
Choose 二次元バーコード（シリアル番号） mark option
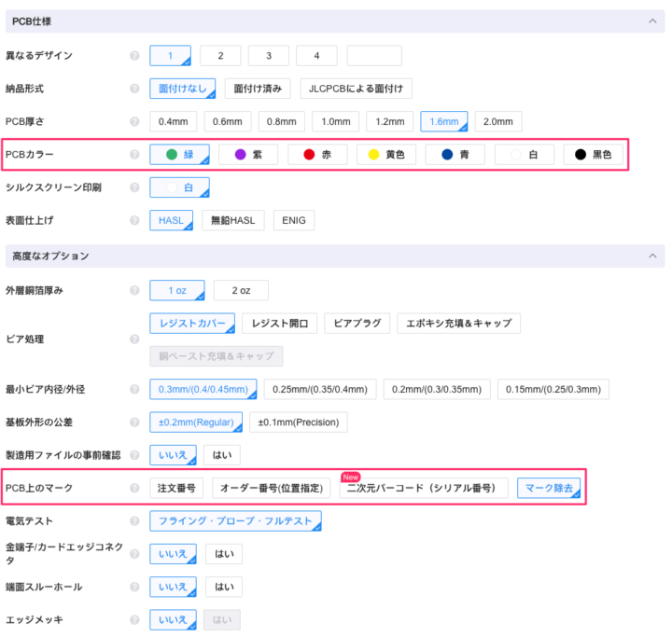coord(425,488)
